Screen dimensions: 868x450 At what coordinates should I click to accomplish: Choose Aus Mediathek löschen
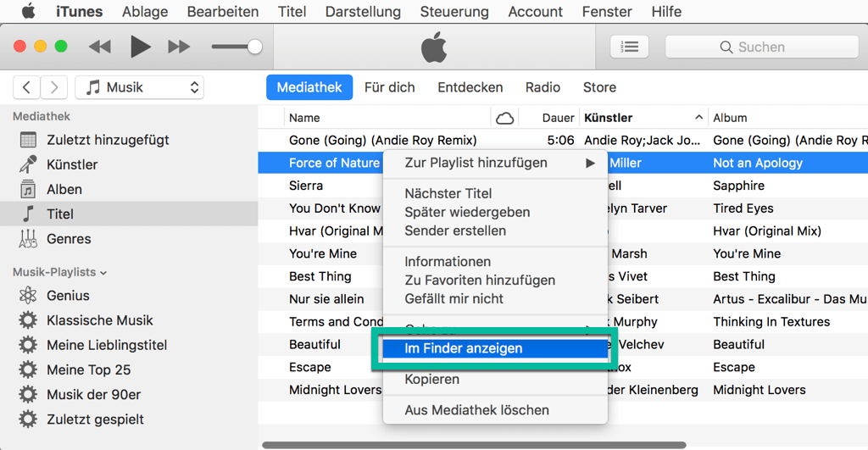(495, 410)
